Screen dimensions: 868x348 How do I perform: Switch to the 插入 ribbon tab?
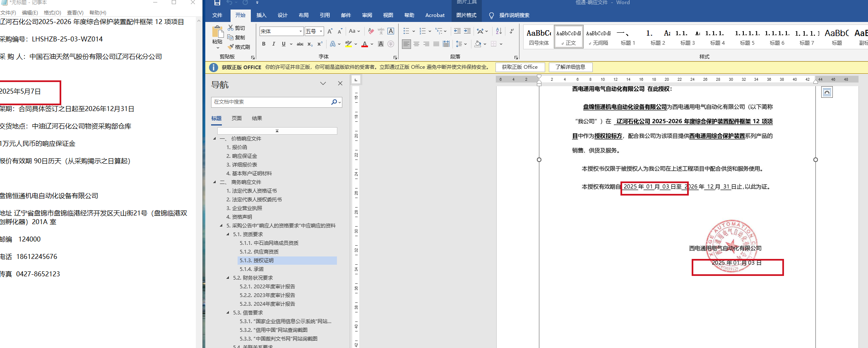261,15
